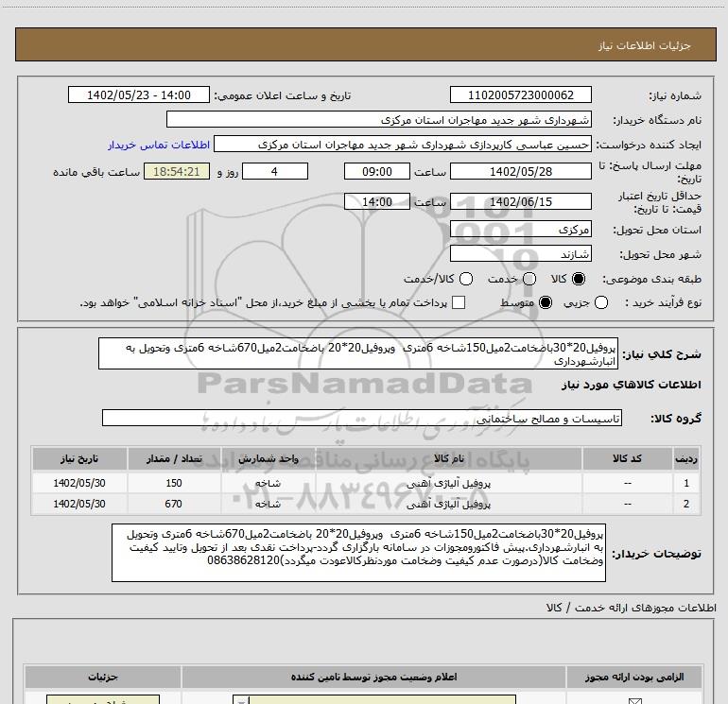
Task: Click the اطلاعات کالاهای مورد نیاز heading
Action: point(632,385)
